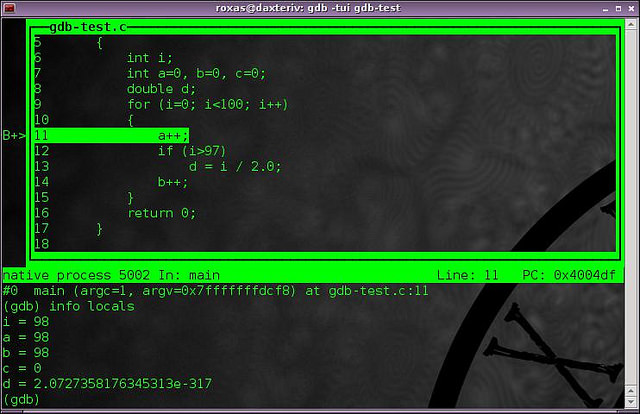Close the gdb terminal window
The width and height of the screenshot is (640, 414).
[x=630, y=8]
